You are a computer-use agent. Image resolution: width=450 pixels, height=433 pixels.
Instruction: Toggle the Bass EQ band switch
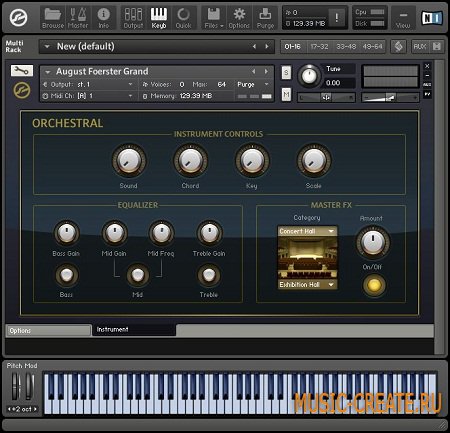point(66,276)
